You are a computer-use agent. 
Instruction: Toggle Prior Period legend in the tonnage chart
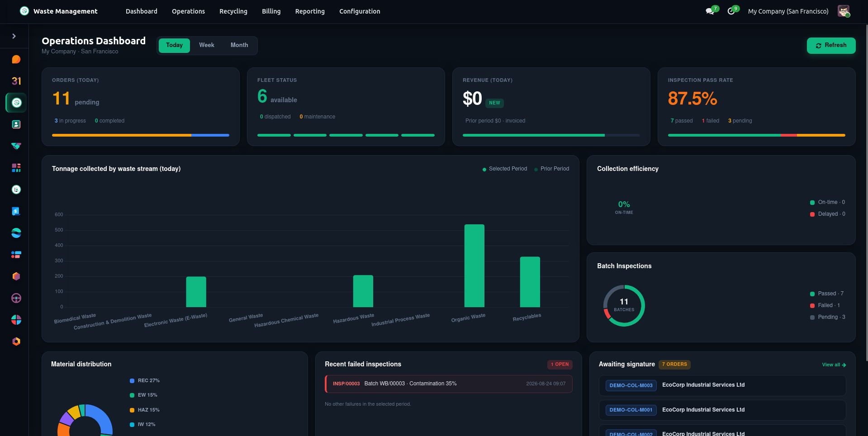[551, 169]
